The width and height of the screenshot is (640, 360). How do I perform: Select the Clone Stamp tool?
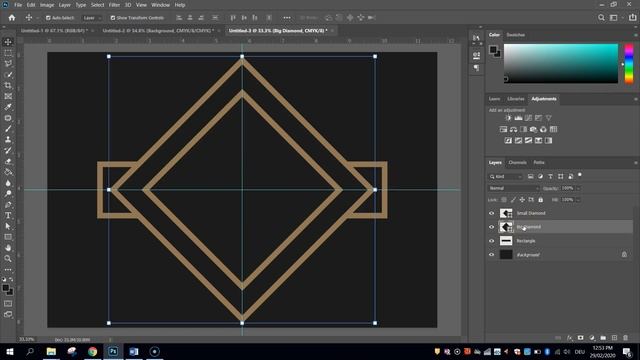click(8, 140)
